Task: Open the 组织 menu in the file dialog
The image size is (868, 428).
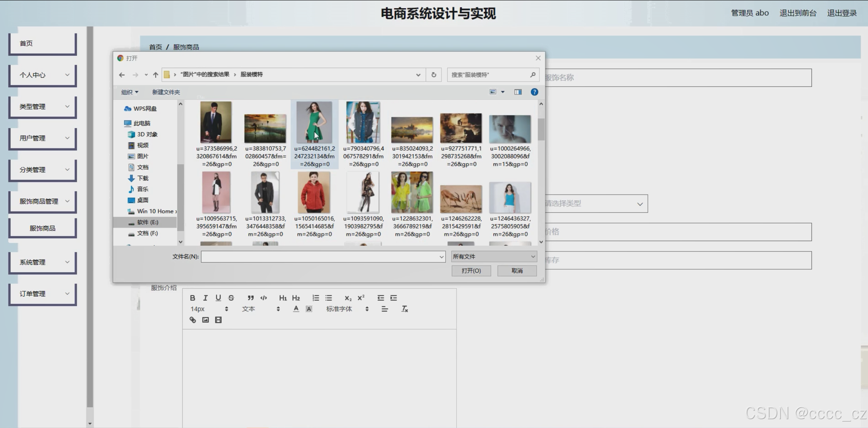Action: coord(129,92)
